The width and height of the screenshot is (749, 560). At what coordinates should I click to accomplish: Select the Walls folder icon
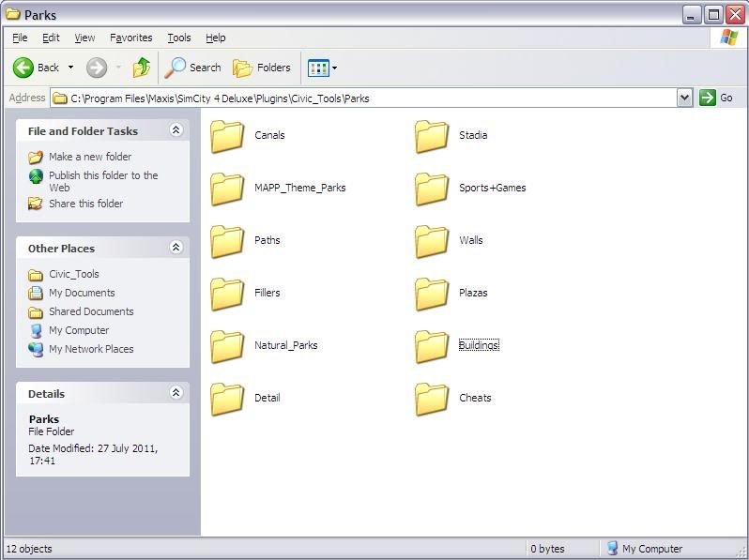(432, 242)
